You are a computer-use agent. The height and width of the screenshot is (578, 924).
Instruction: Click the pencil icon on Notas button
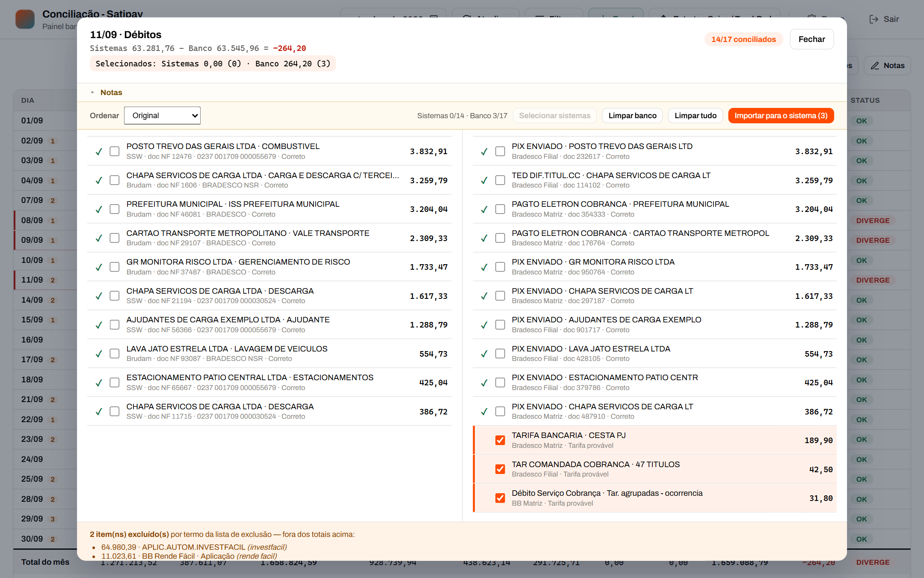[875, 66]
